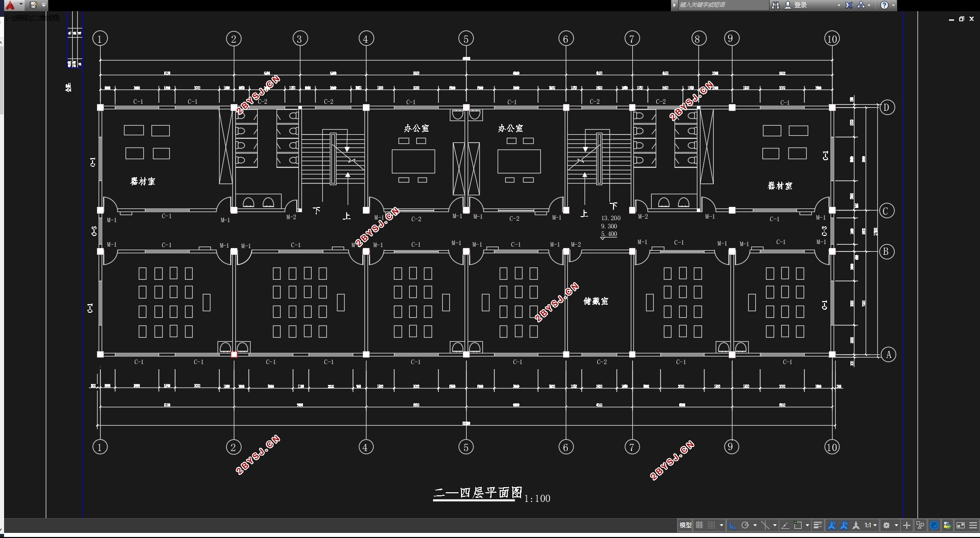Viewport: 980px width, 538px height.
Task: Toggle isometric drafting icon
Action: pyautogui.click(x=765, y=525)
